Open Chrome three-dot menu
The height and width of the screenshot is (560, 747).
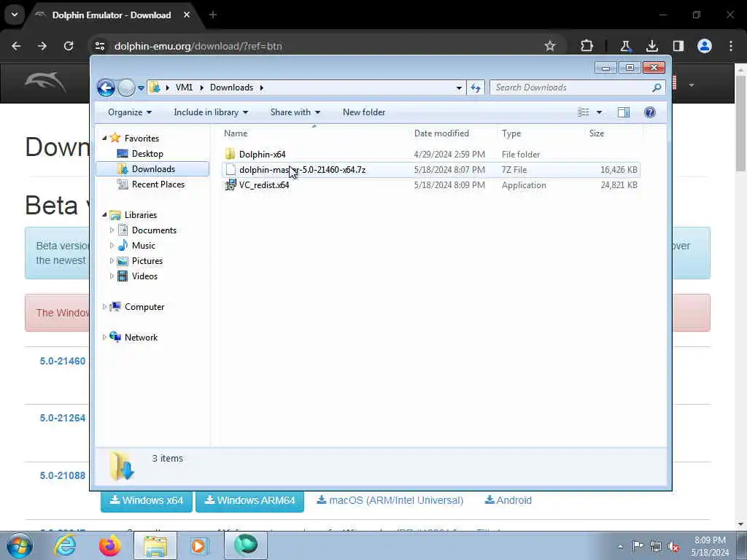731,46
